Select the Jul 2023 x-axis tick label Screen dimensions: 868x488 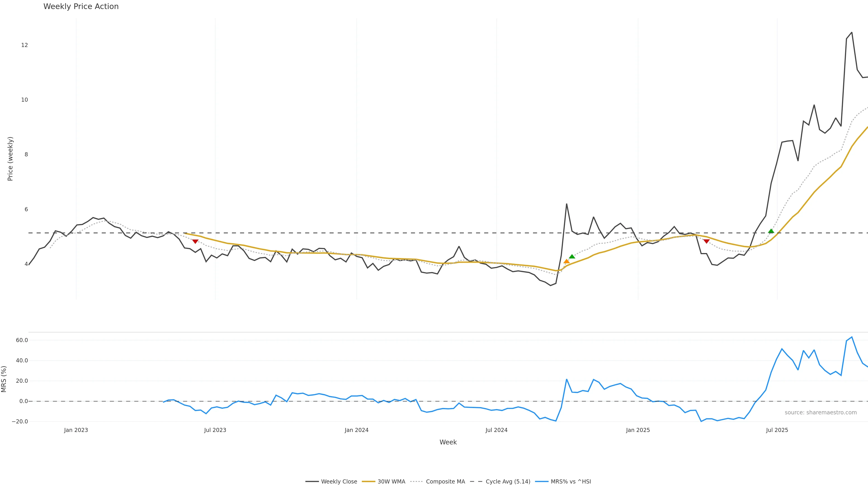click(215, 430)
